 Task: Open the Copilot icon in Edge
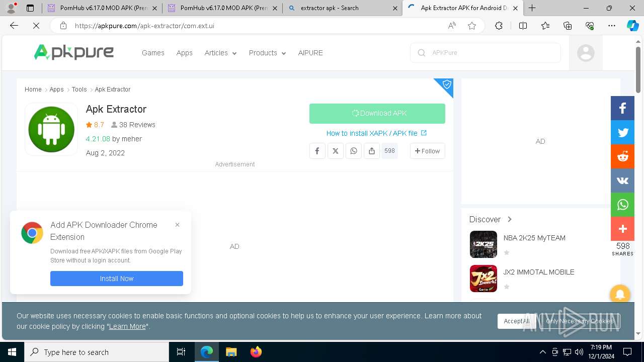pyautogui.click(x=632, y=26)
